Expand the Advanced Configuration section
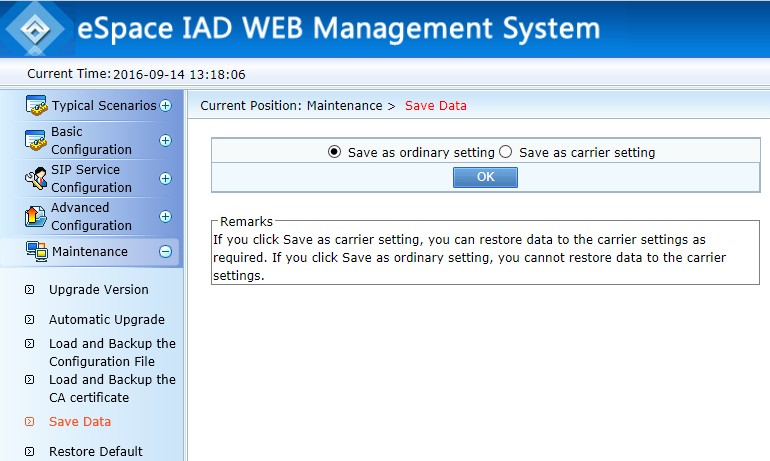Viewport: 770px width, 461px height. pos(165,216)
